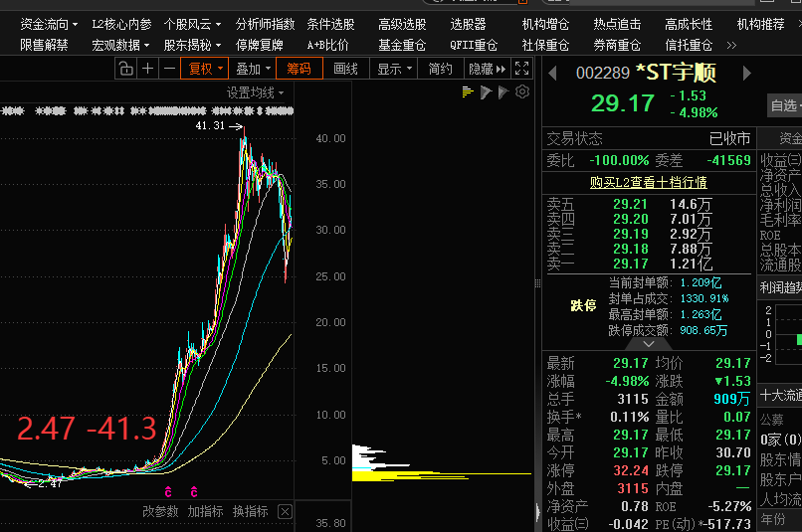Open 购买L2查看十档行情 link

pos(648,182)
